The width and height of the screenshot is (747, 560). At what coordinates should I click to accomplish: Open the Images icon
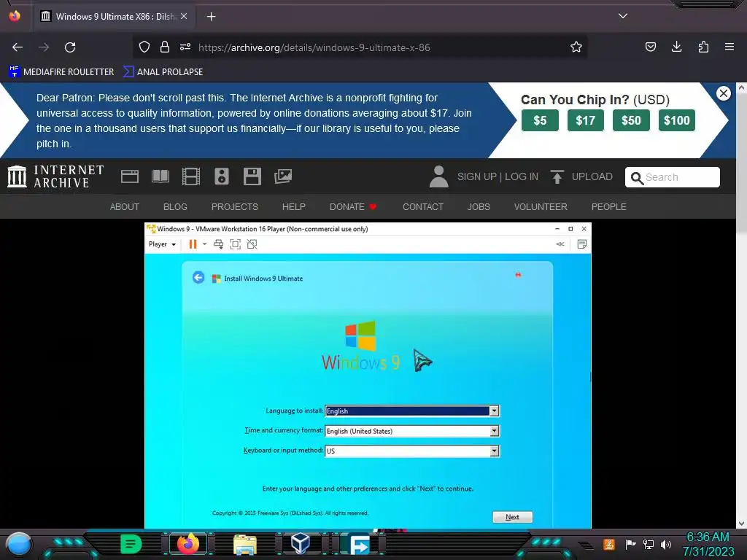click(x=283, y=176)
